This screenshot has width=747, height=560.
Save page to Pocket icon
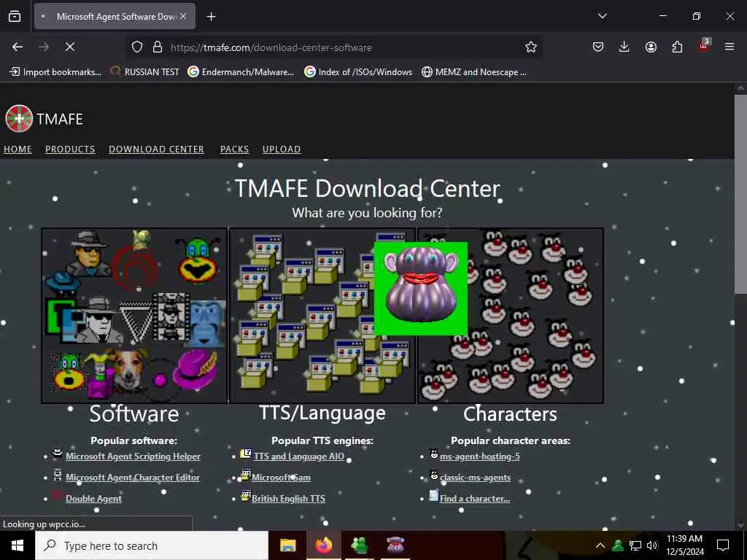click(x=598, y=47)
